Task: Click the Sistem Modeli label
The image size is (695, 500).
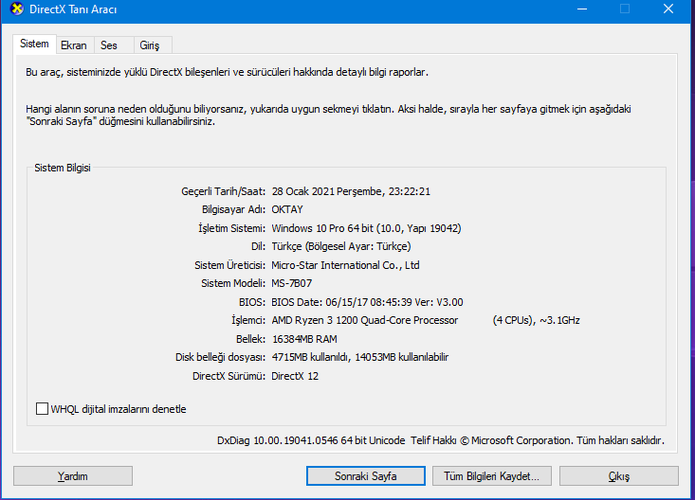Action: pos(233,283)
